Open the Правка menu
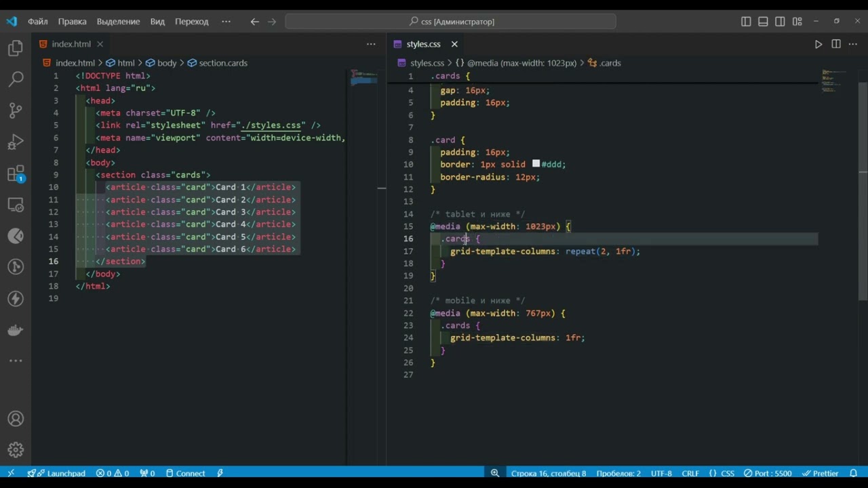This screenshot has height=488, width=868. (x=73, y=22)
